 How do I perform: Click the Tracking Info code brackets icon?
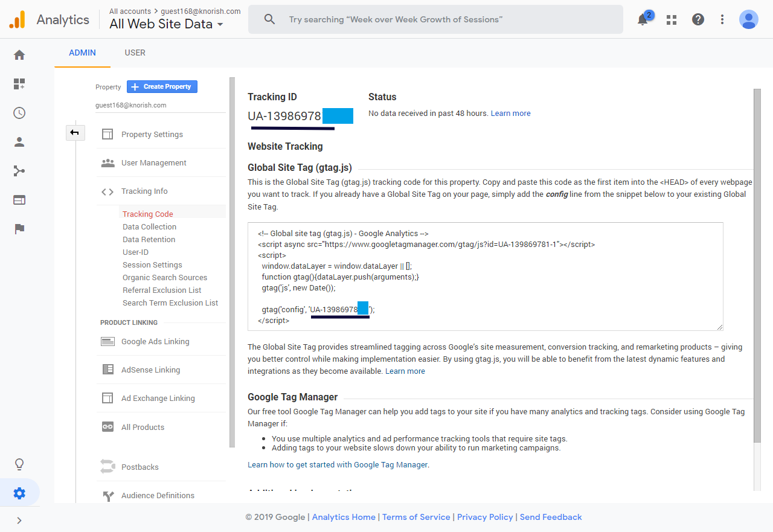pos(107,191)
